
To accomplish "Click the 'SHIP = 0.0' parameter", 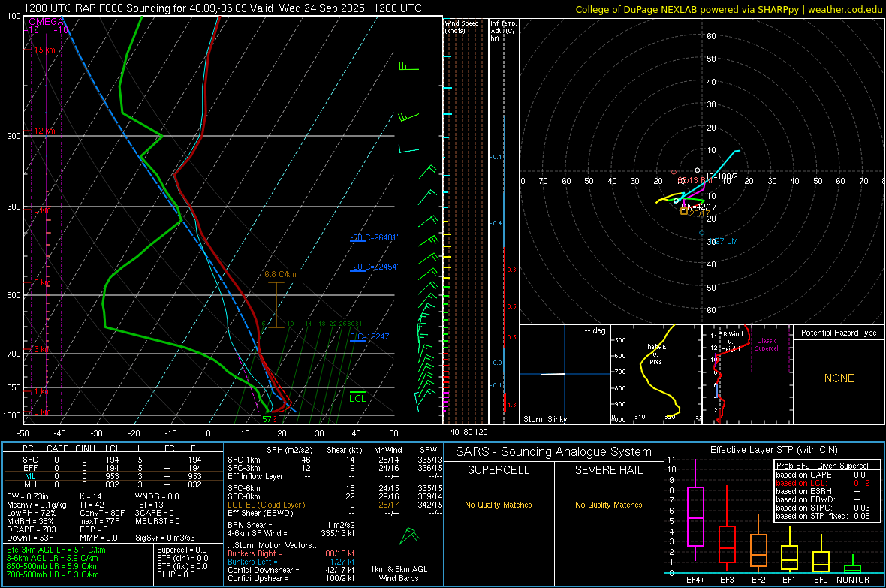I will click(x=176, y=574).
